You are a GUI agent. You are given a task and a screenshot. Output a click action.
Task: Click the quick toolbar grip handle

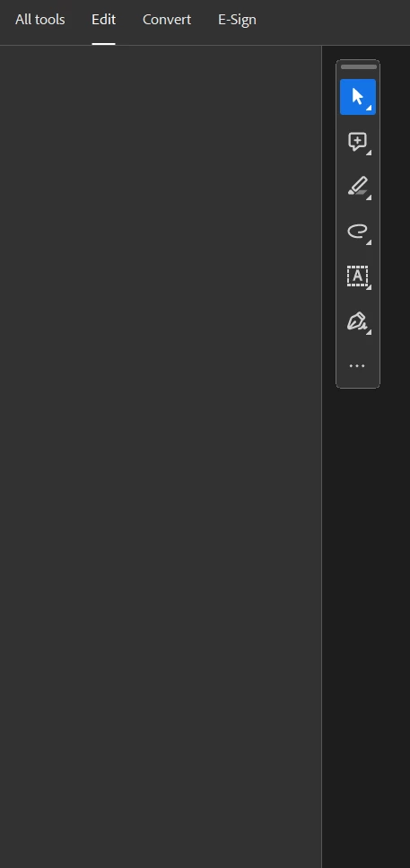coord(358,67)
